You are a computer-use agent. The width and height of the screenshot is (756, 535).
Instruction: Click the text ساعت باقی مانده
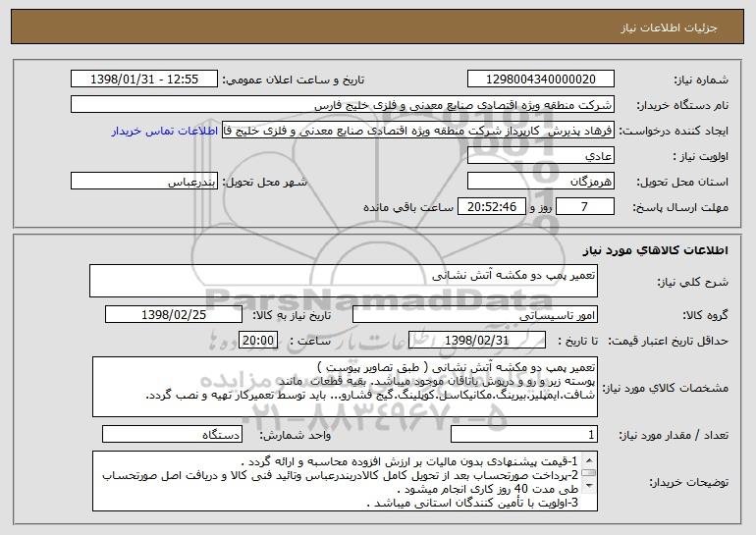point(408,207)
